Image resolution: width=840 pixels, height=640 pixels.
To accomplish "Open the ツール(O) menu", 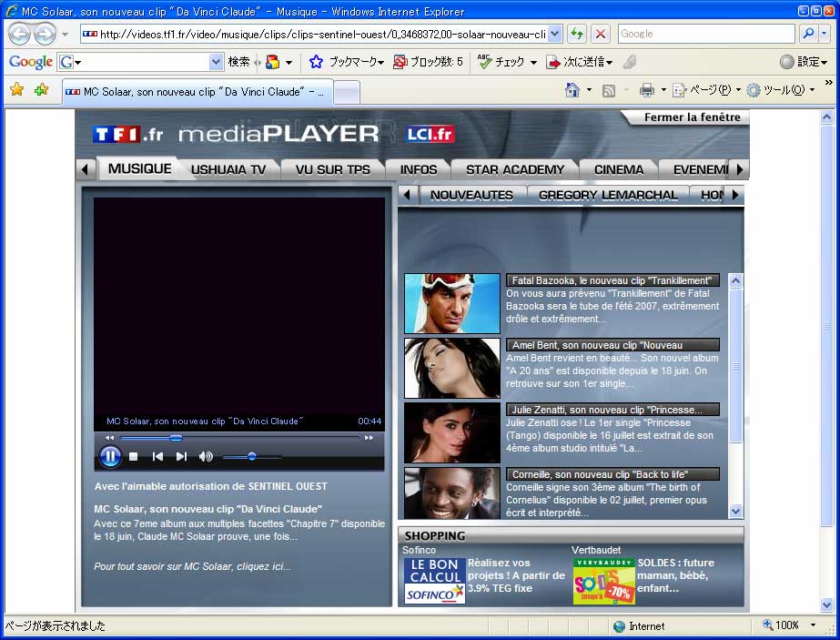I will [x=780, y=90].
